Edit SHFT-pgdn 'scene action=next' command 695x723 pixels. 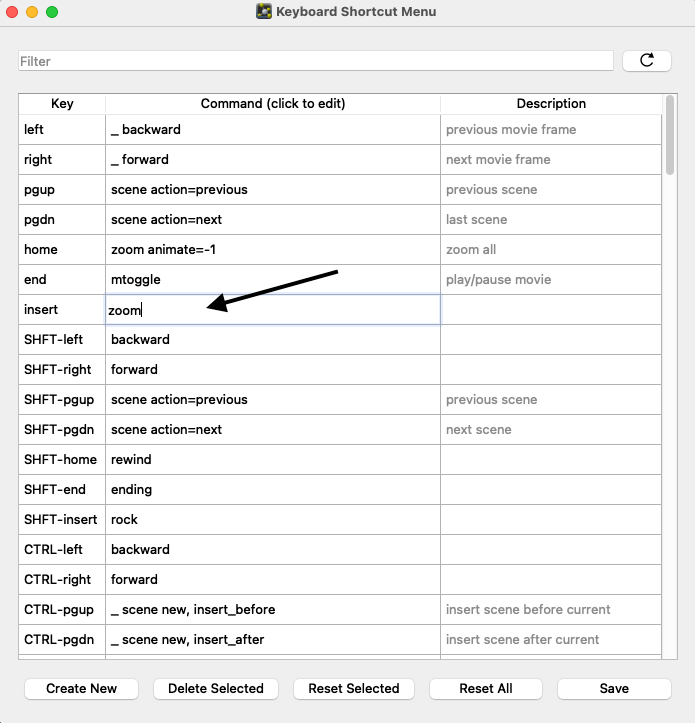click(273, 429)
